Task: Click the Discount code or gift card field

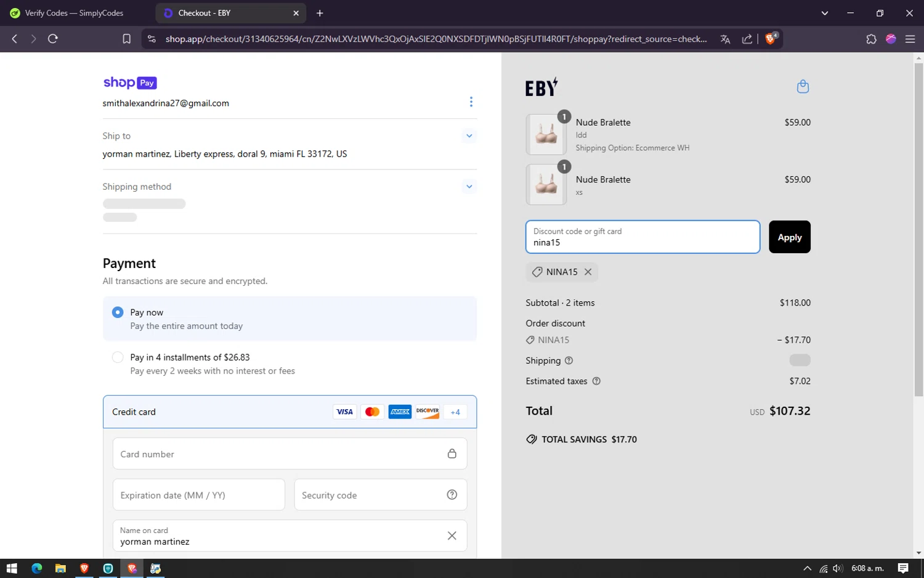Action: pos(642,237)
